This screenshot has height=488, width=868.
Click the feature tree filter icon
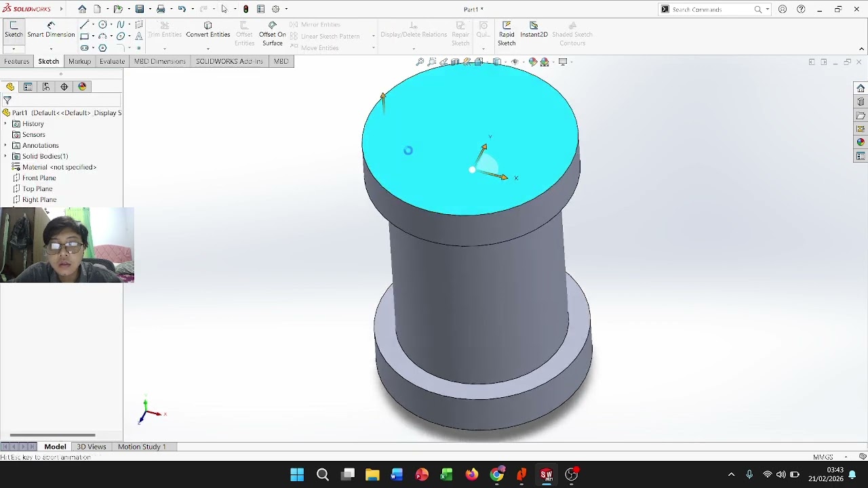[x=7, y=100]
